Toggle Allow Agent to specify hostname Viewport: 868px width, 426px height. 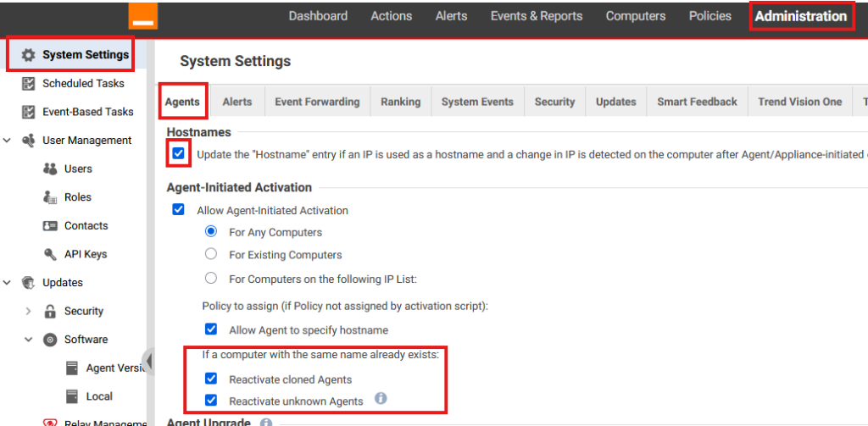pyautogui.click(x=212, y=329)
